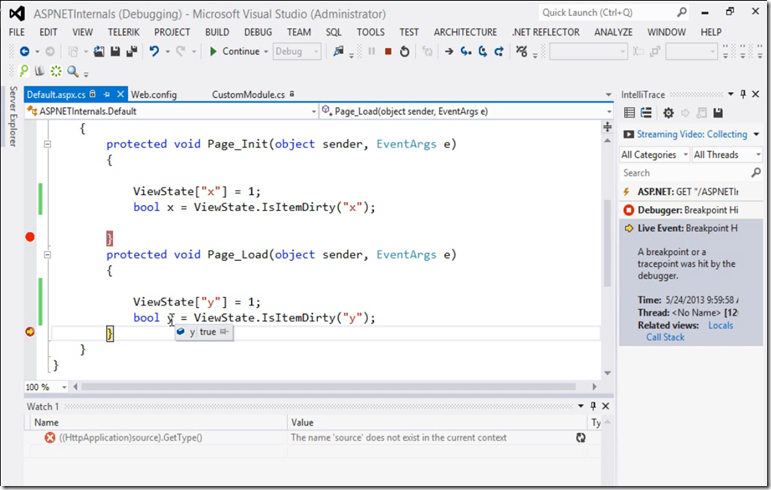
Task: Open the Server Explorer side tab
Action: tap(13, 116)
